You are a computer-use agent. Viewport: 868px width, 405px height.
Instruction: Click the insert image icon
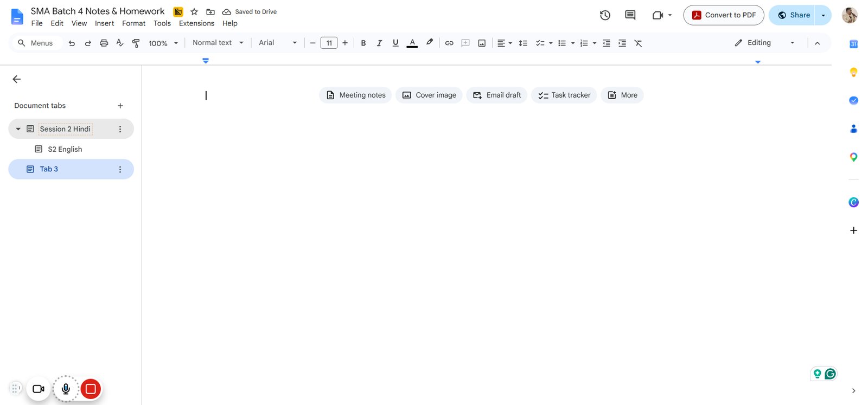[482, 43]
